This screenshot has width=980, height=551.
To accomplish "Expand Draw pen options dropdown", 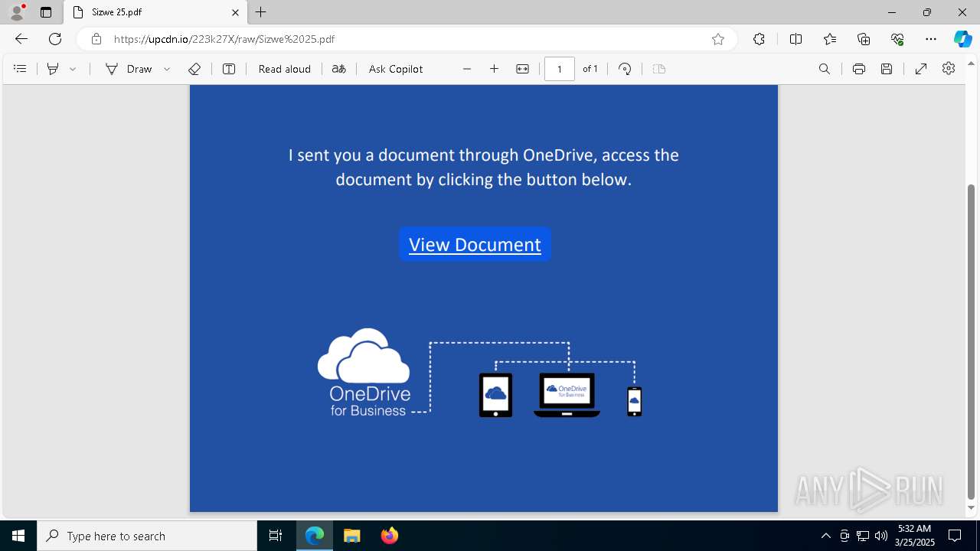I will [x=167, y=69].
